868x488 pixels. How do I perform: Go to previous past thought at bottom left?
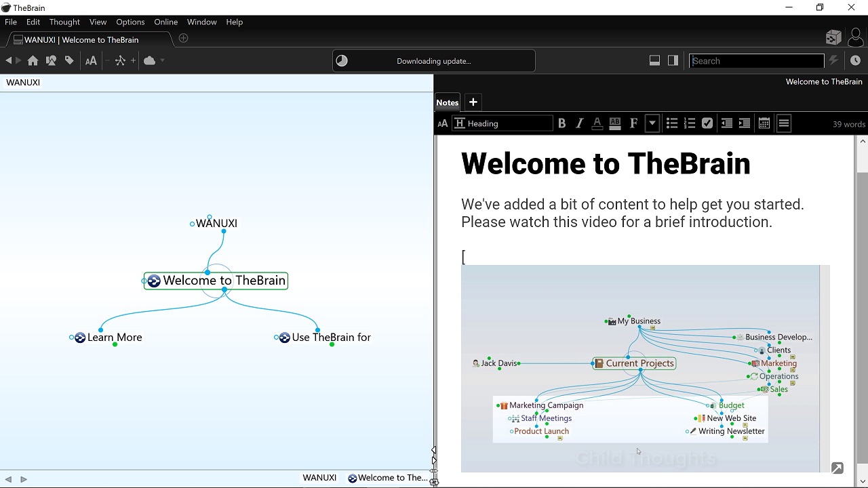click(8, 479)
